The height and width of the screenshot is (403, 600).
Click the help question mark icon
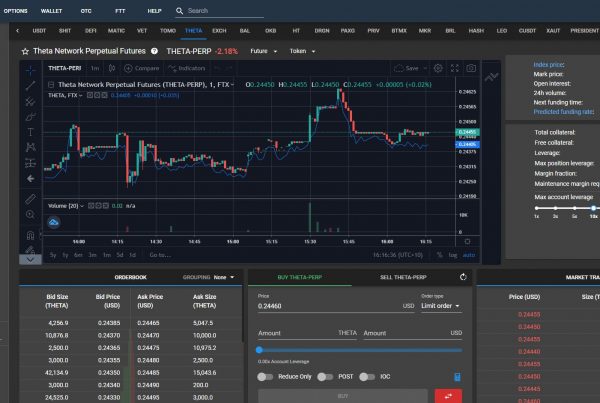154,51
